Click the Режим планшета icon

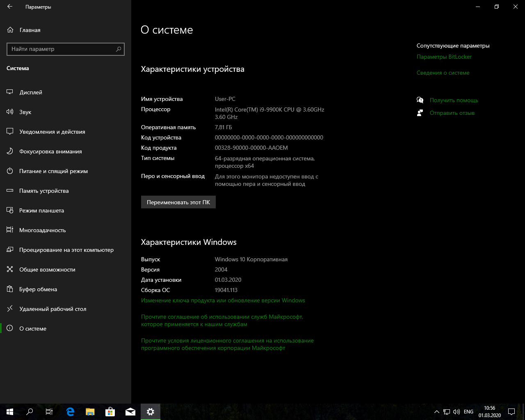[10, 210]
